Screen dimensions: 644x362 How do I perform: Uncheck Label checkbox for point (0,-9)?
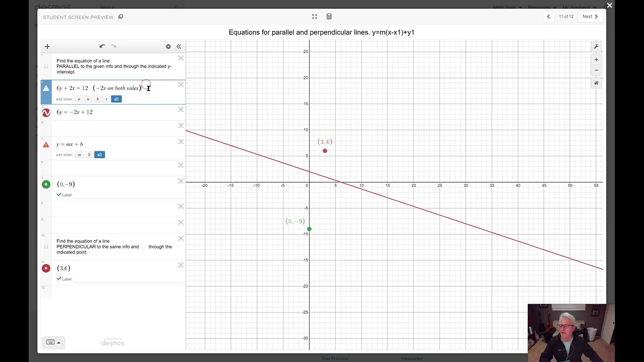pyautogui.click(x=59, y=195)
